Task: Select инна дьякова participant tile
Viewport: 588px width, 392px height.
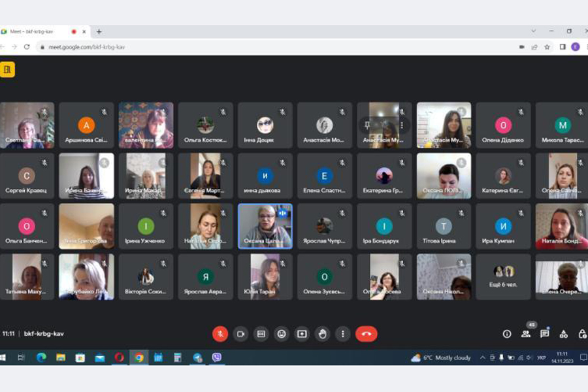Action: coord(265,176)
